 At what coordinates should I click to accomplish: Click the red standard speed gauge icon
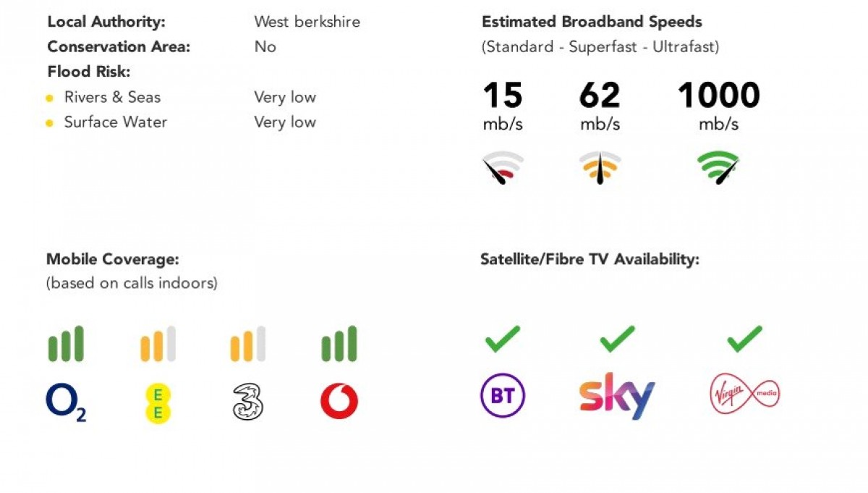502,167
